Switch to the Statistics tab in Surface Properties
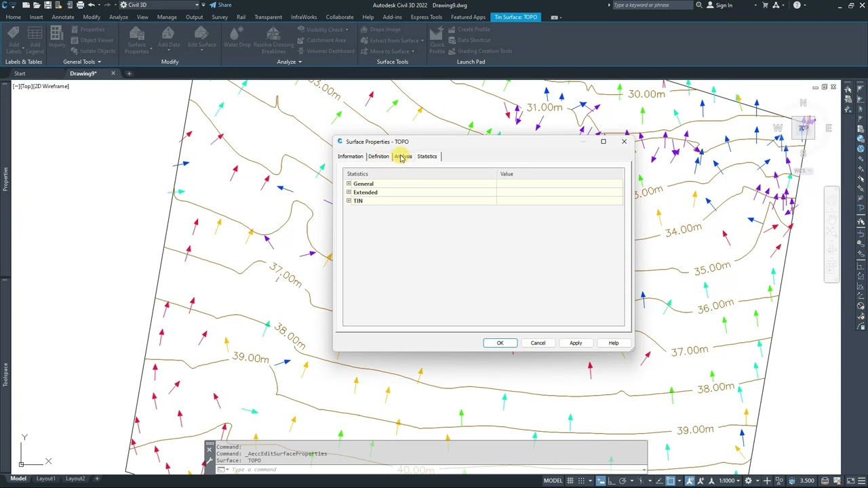 (427, 157)
